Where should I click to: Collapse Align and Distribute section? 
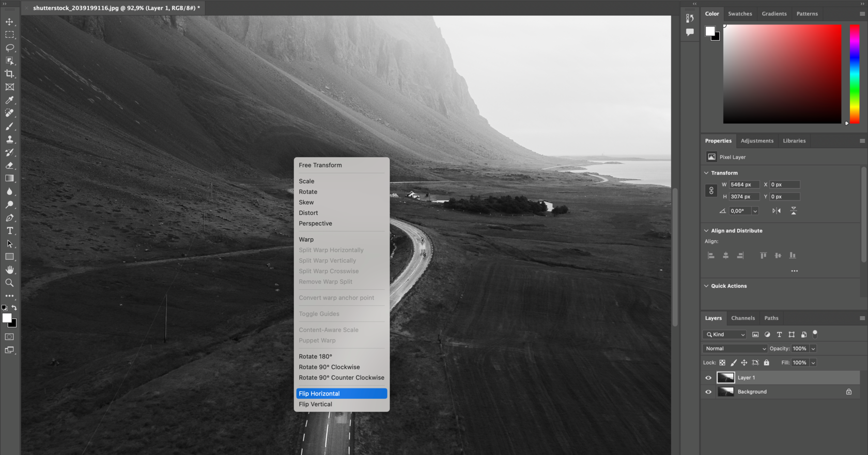tap(706, 231)
